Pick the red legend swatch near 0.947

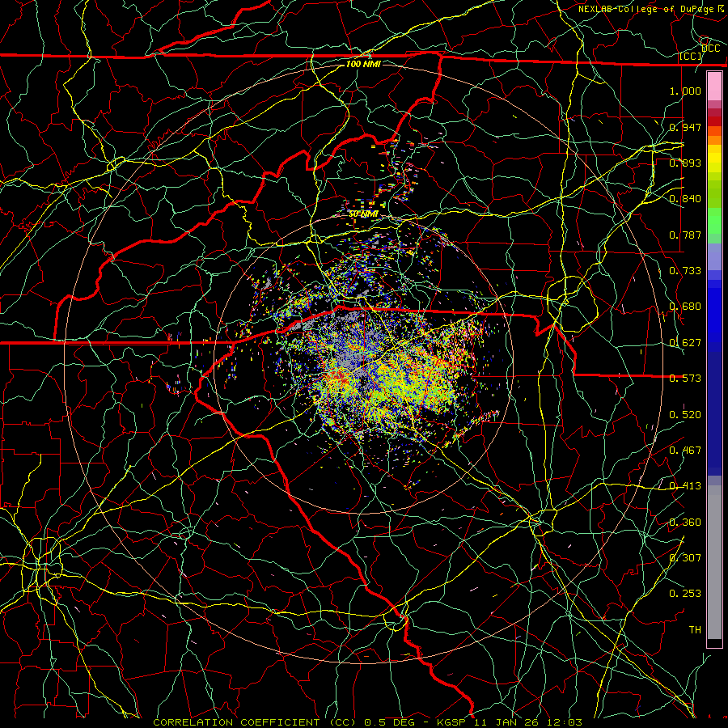714,121
